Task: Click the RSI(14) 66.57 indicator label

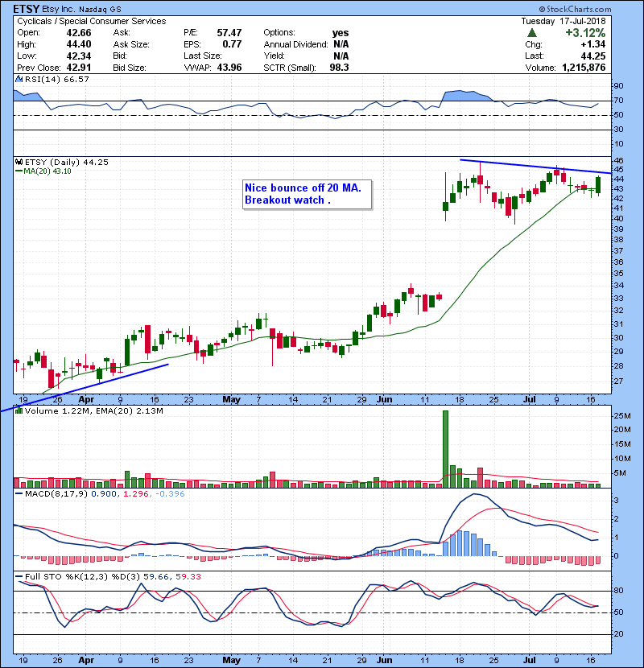Action: tap(56, 79)
